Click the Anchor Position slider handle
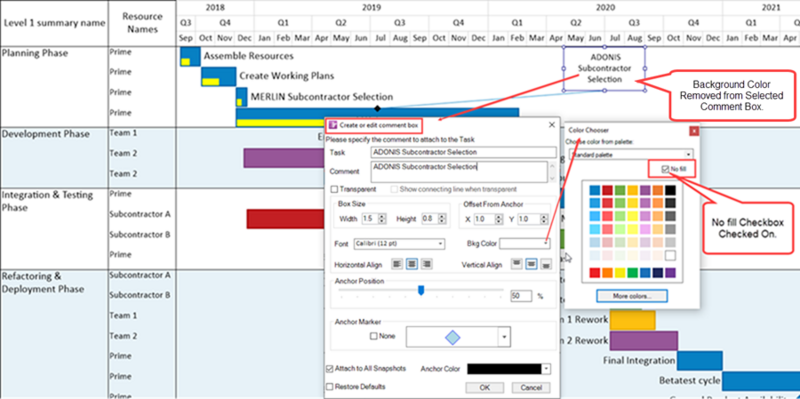This screenshot has height=399, width=800. point(421,290)
